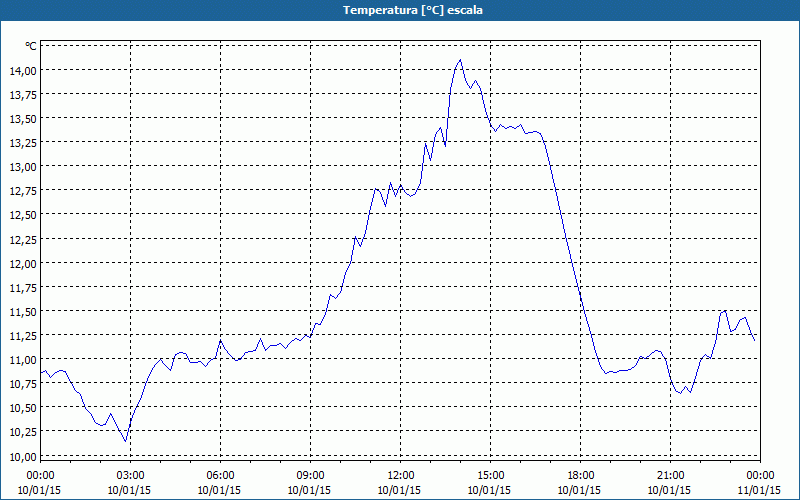Select the 12,25 y-axis label
The height and width of the screenshot is (500, 800).
pos(23,239)
